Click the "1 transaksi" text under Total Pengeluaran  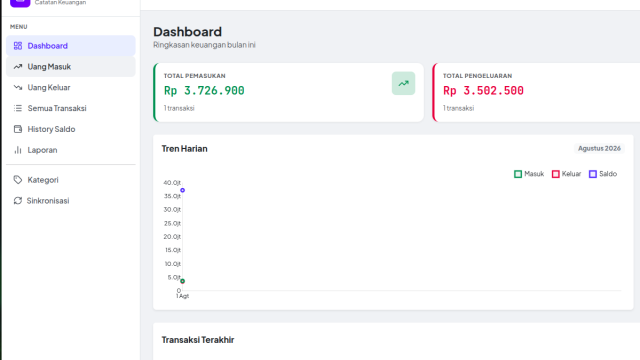coord(458,108)
